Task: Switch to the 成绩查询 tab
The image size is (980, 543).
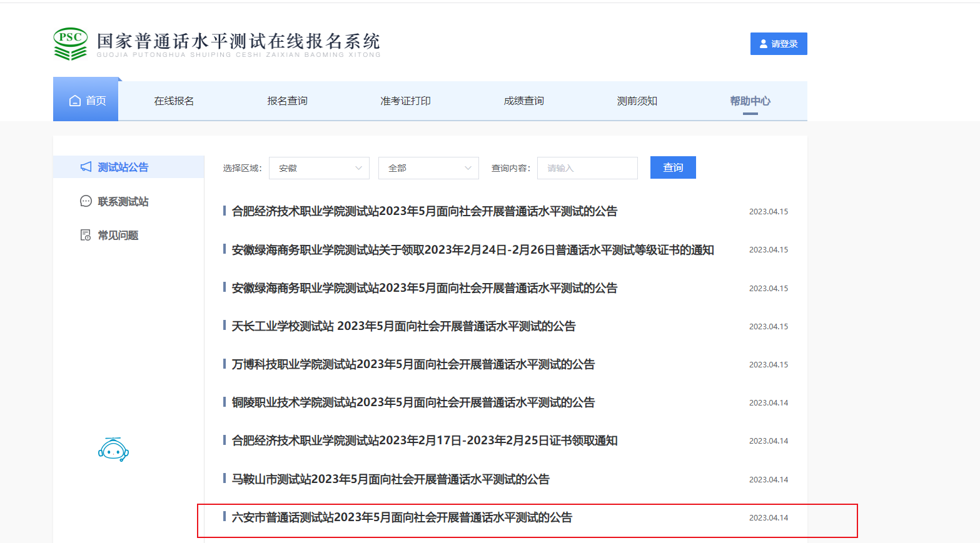Action: coord(523,101)
